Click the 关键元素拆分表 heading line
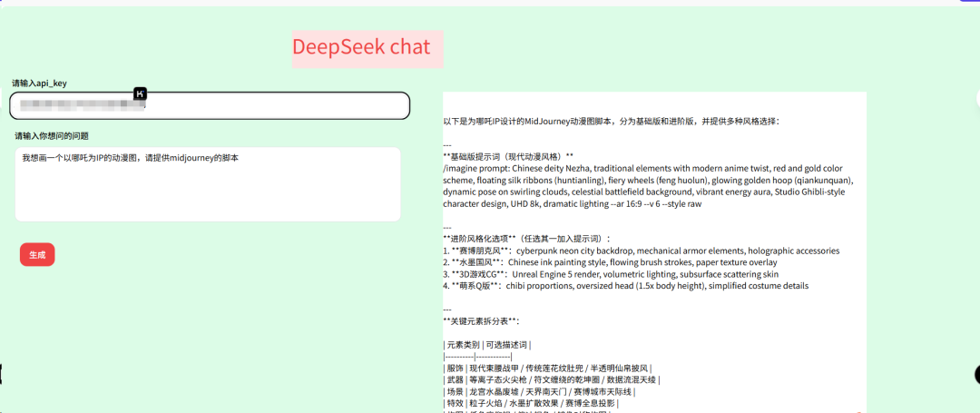The height and width of the screenshot is (413, 980). (481, 321)
